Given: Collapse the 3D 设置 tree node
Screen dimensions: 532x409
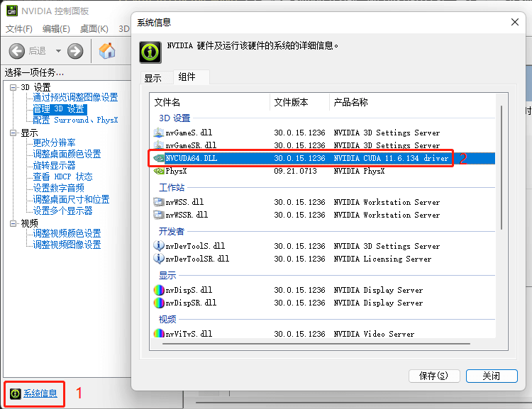Looking at the screenshot, I should 13,87.
